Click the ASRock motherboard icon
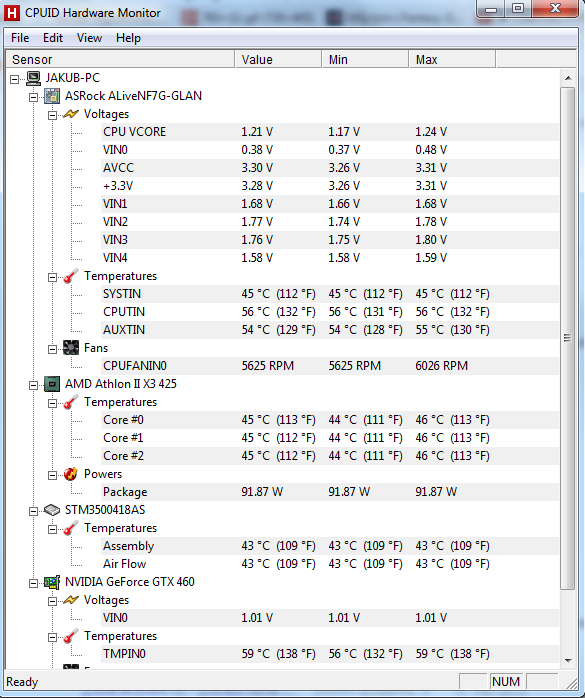The image size is (585, 698). pyautogui.click(x=52, y=96)
